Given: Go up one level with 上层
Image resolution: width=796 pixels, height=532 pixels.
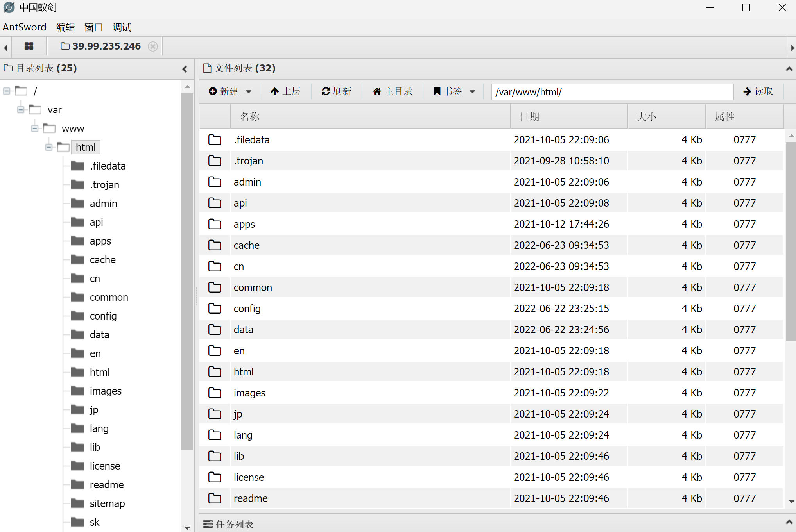Looking at the screenshot, I should click(x=285, y=91).
